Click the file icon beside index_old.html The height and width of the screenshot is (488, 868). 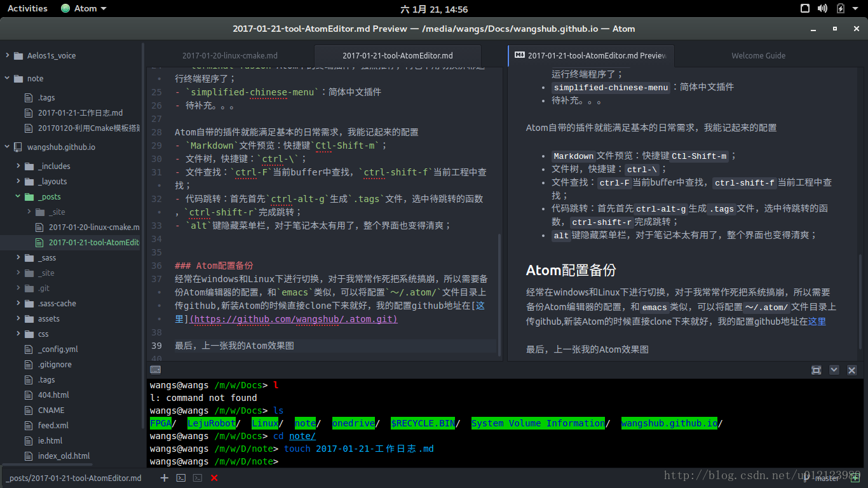pyautogui.click(x=28, y=456)
